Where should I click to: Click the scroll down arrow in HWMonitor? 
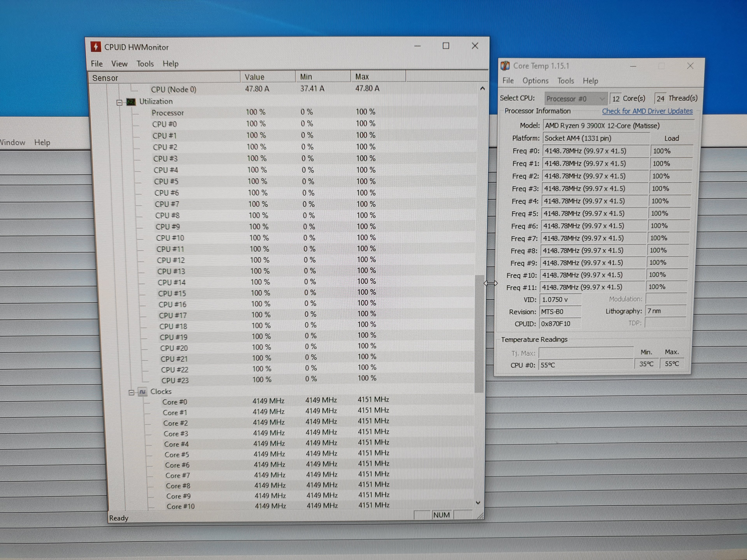[x=478, y=503]
